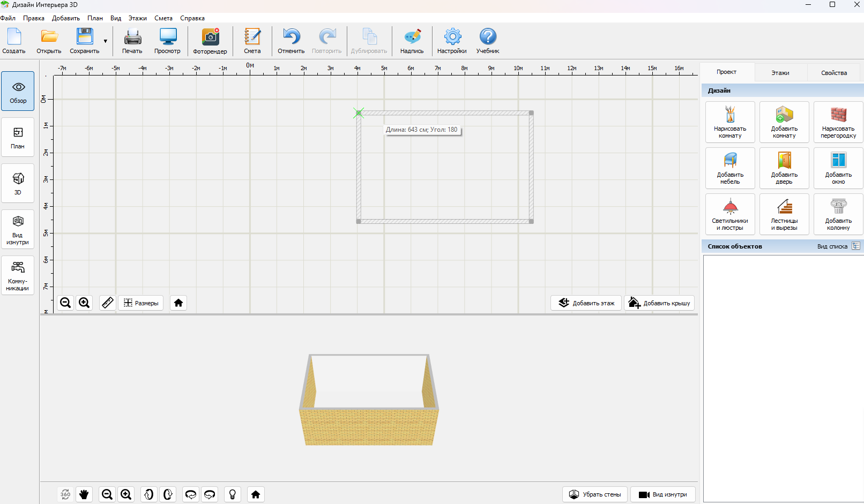Toggle the light bulb in 3D view

pyautogui.click(x=233, y=494)
